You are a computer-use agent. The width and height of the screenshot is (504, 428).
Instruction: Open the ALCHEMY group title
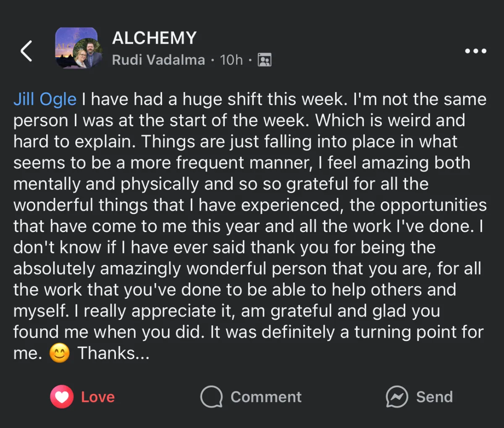click(154, 38)
